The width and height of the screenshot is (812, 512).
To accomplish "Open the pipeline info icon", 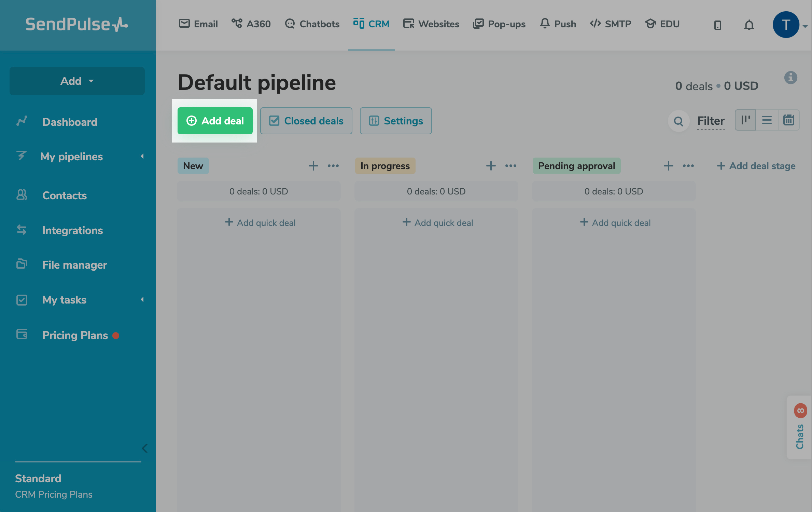I will click(x=790, y=78).
